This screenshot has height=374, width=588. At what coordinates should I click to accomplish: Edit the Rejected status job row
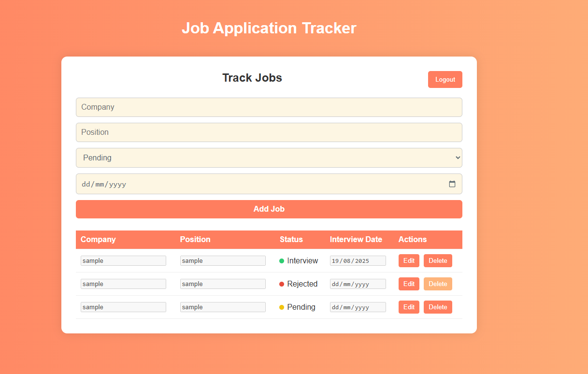click(409, 284)
